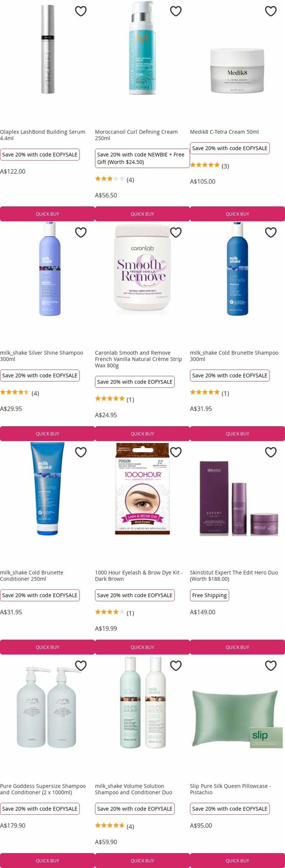Heart the milk_shake Cold Brunette Shampoo
This screenshot has width=285, height=868.
click(271, 232)
